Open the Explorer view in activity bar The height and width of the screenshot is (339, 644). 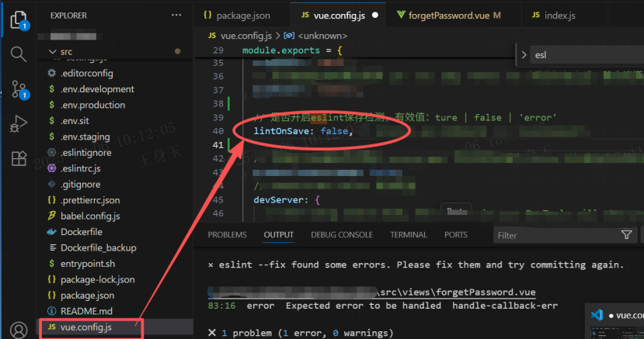point(19,19)
